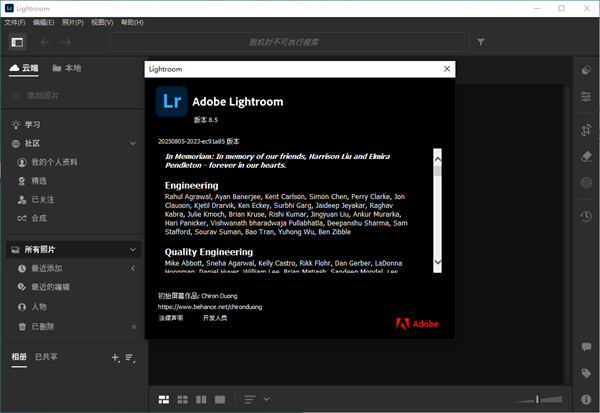Click the credits scrollbar thumb

click(x=437, y=171)
